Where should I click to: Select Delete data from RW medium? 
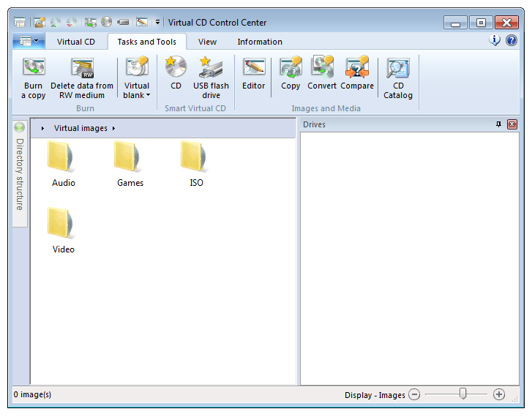click(82, 78)
